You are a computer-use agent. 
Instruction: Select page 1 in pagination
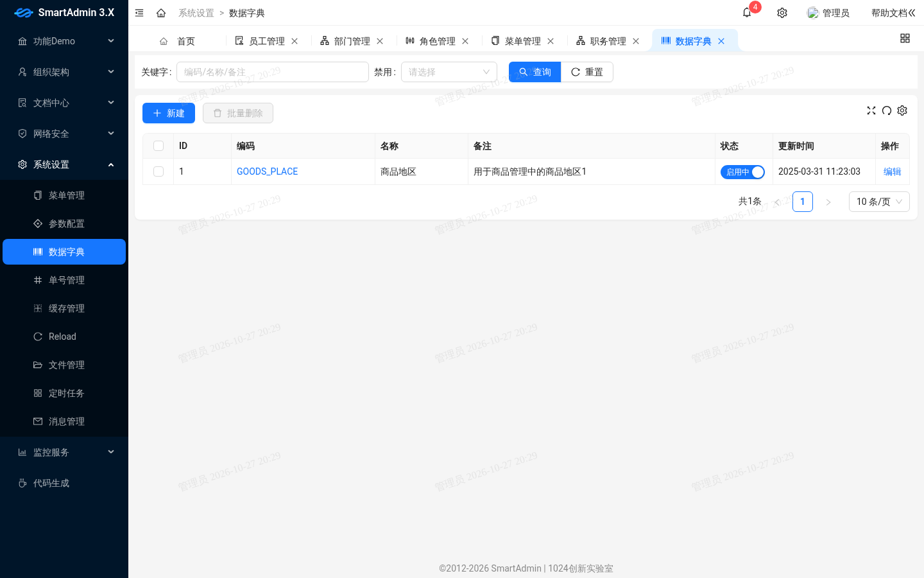click(803, 202)
